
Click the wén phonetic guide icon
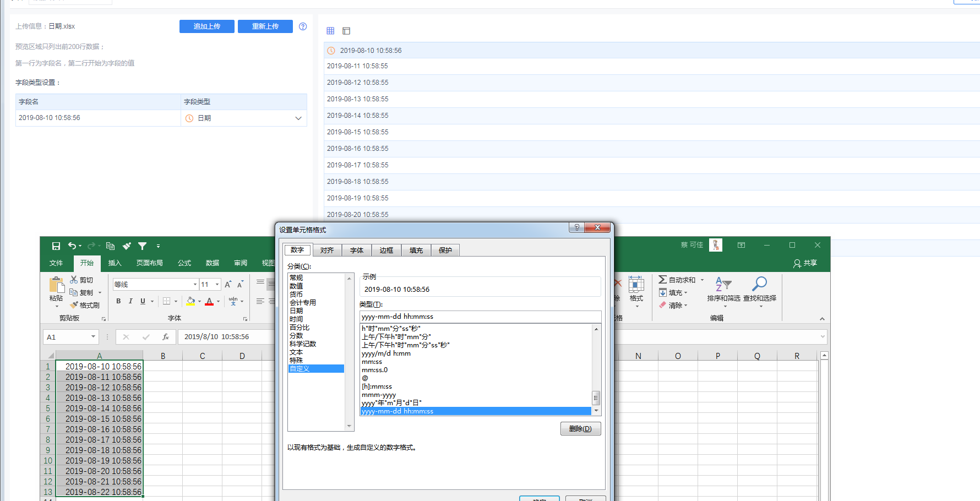pyautogui.click(x=233, y=301)
